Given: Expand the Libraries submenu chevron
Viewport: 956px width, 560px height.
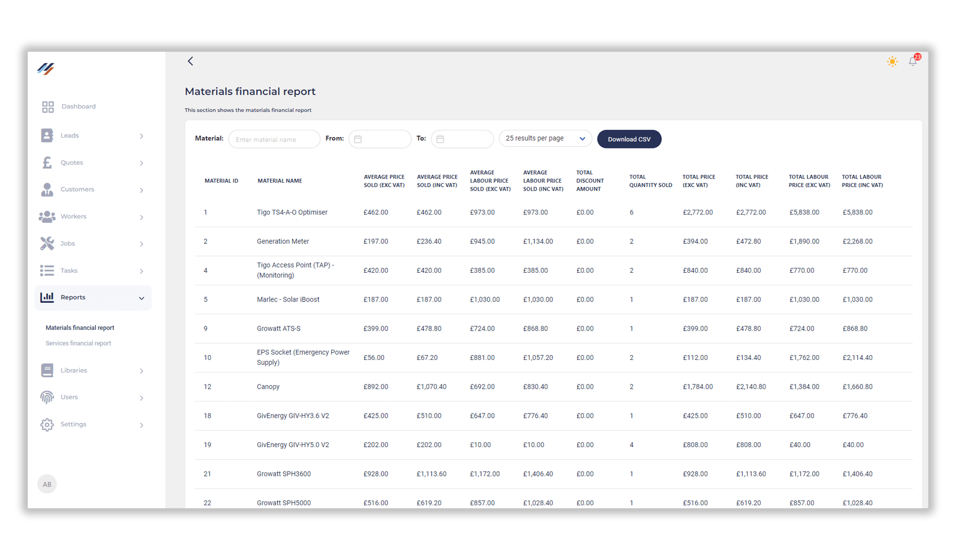Looking at the screenshot, I should (141, 371).
